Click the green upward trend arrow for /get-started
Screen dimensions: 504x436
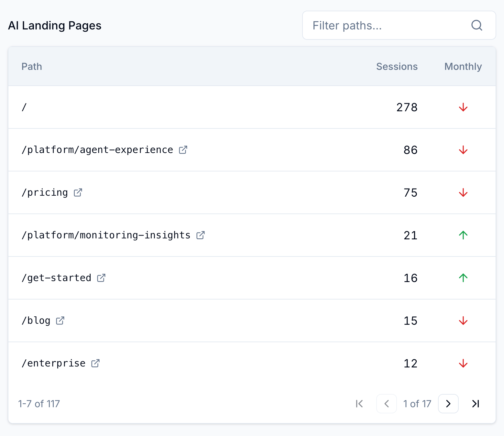pos(463,278)
